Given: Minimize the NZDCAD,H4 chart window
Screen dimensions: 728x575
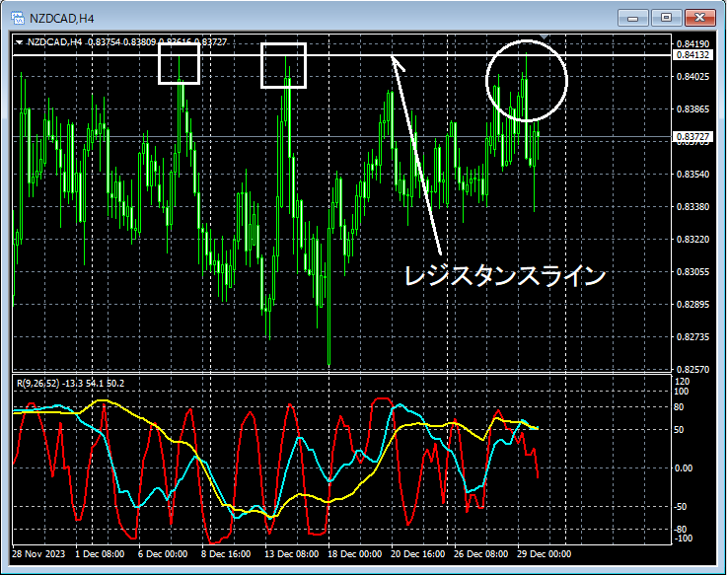Looking at the screenshot, I should coord(632,18).
